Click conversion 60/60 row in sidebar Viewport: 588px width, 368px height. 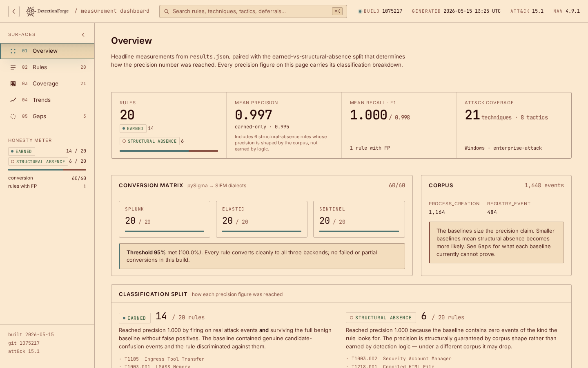click(47, 178)
